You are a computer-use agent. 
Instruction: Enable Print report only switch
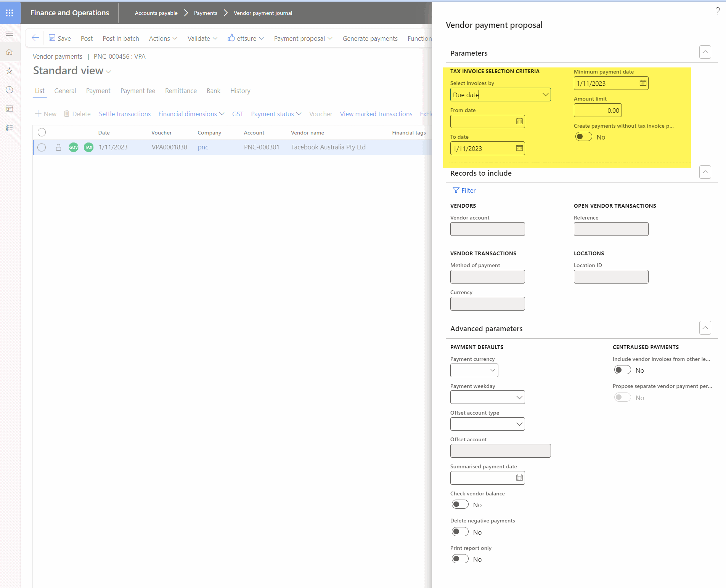(460, 559)
